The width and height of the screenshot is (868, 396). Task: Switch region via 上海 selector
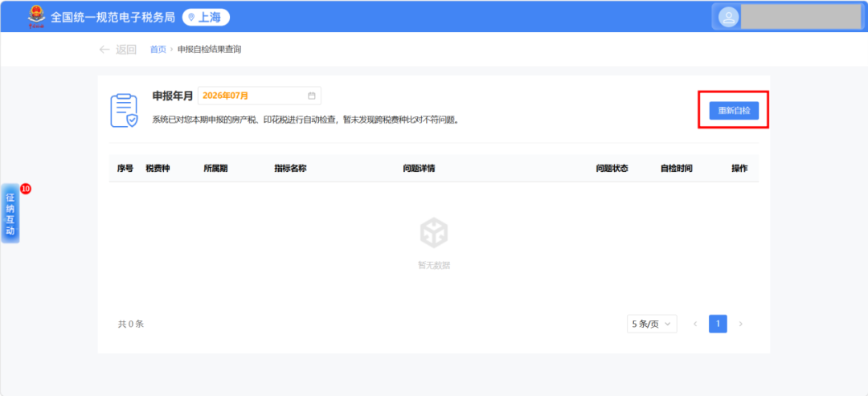coord(206,17)
